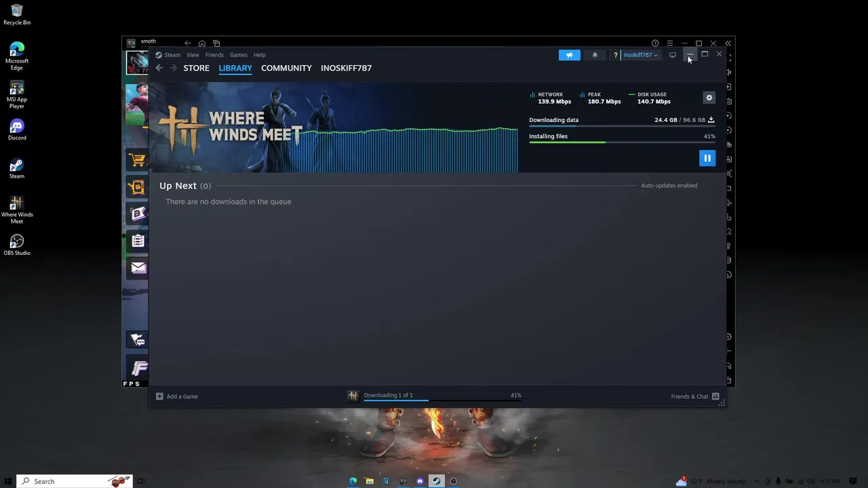868x488 pixels.
Task: Click mail envelope icon in MSI App Player
Action: (x=138, y=268)
